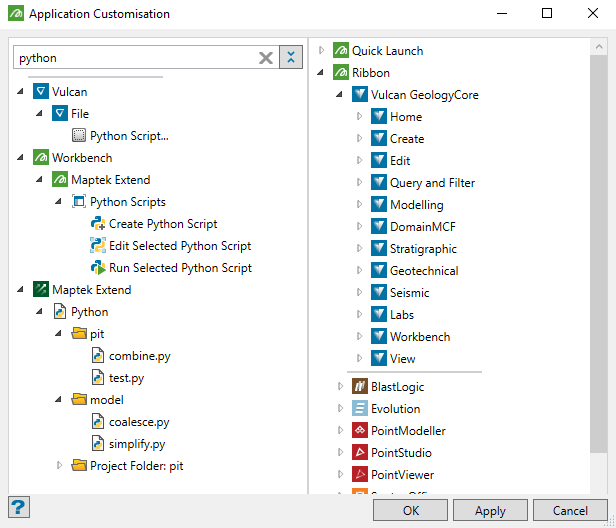Screen dimensions: 616x528
Task: Click the Python Script... command icon under File
Action: [x=79, y=136]
